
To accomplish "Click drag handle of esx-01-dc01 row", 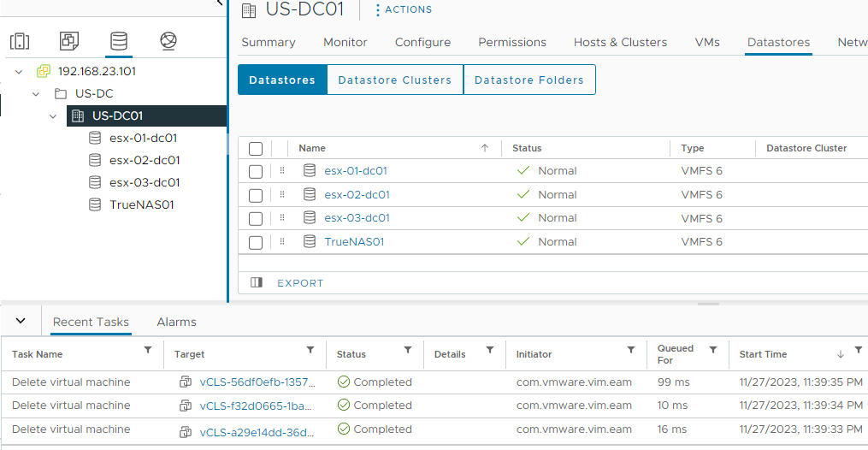I will point(282,170).
